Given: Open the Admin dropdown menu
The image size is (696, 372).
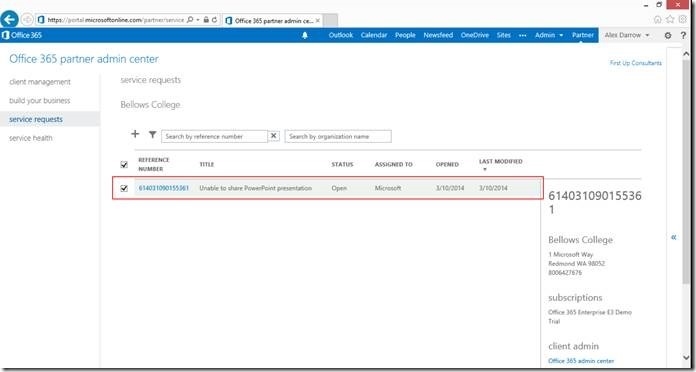Looking at the screenshot, I should click(549, 35).
